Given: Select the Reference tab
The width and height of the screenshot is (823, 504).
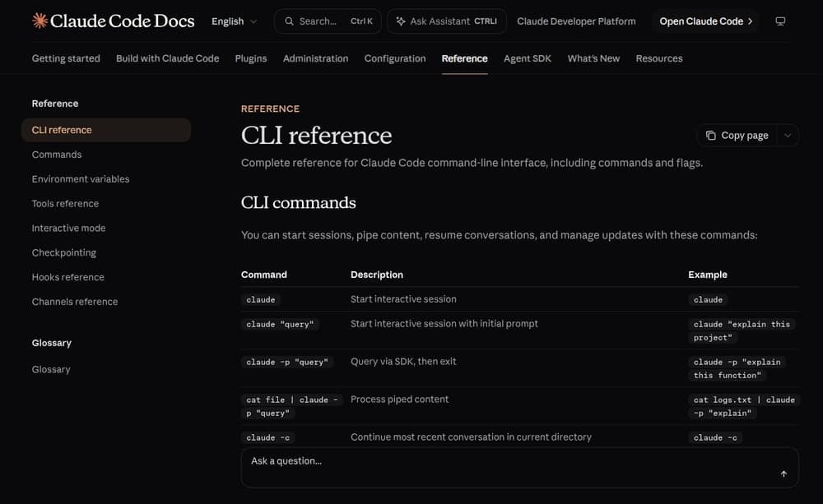Looking at the screenshot, I should (464, 58).
